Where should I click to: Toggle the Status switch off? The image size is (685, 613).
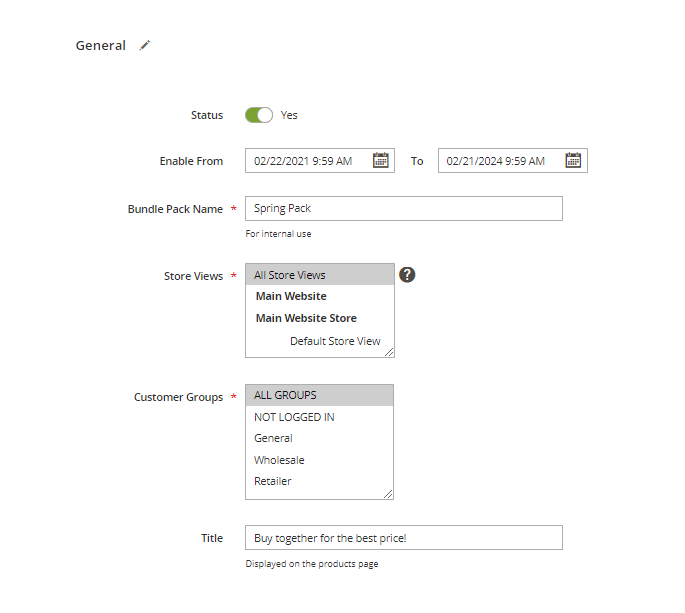click(x=259, y=115)
